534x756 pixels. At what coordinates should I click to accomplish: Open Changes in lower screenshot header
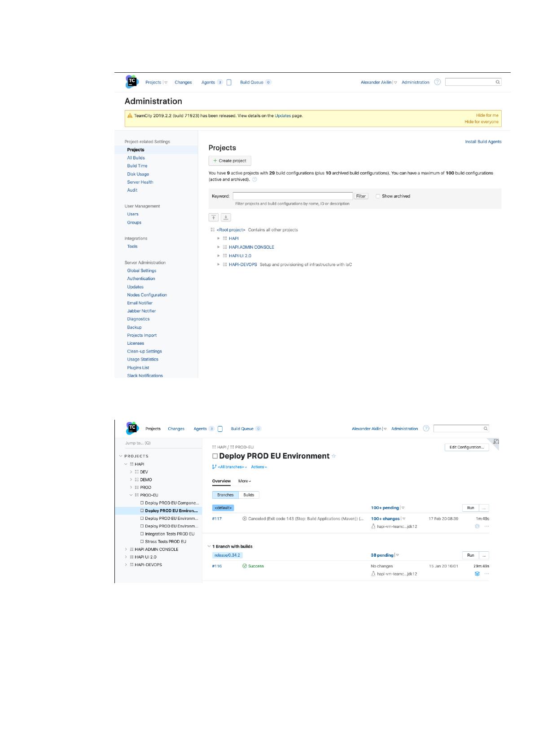tap(176, 429)
